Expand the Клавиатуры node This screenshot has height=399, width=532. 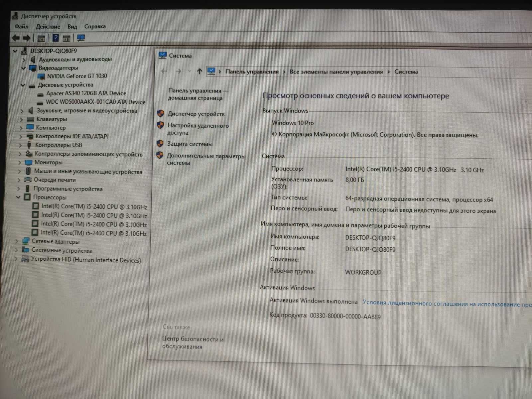point(21,119)
